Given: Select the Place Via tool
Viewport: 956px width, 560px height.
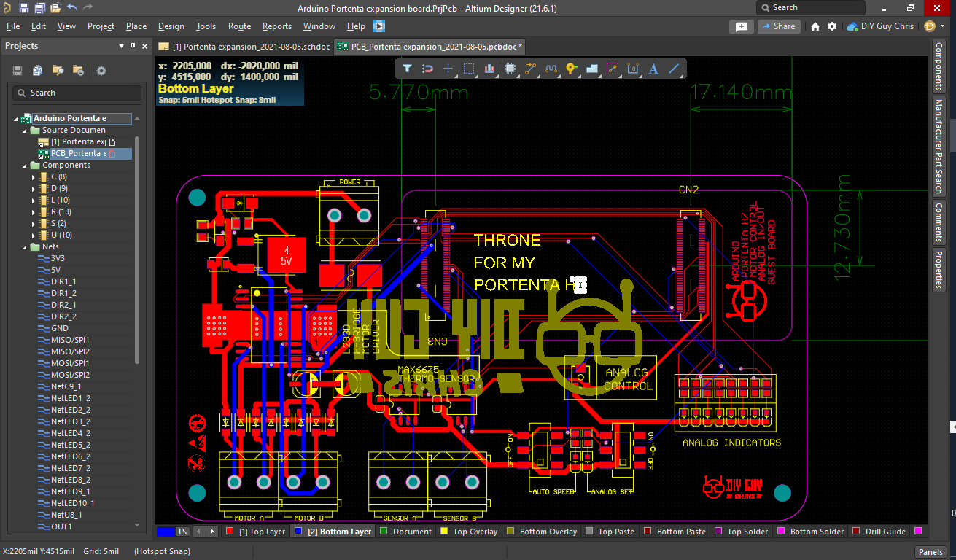Looking at the screenshot, I should [571, 69].
